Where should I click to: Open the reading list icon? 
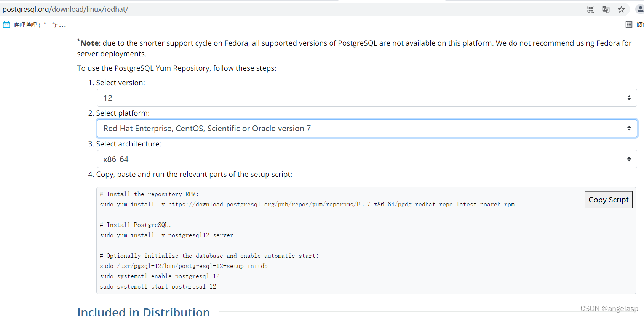tap(629, 25)
